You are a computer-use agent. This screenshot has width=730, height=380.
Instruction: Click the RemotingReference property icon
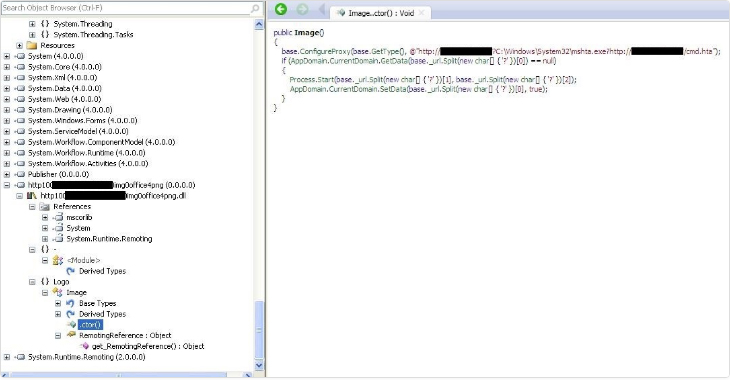71,335
